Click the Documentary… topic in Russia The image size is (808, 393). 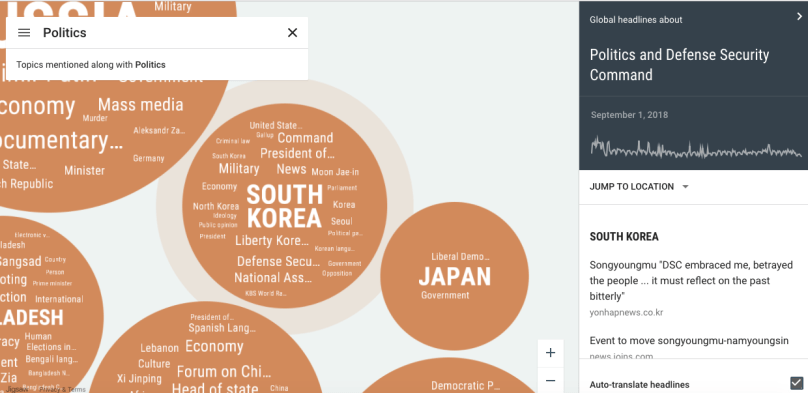(x=61, y=141)
